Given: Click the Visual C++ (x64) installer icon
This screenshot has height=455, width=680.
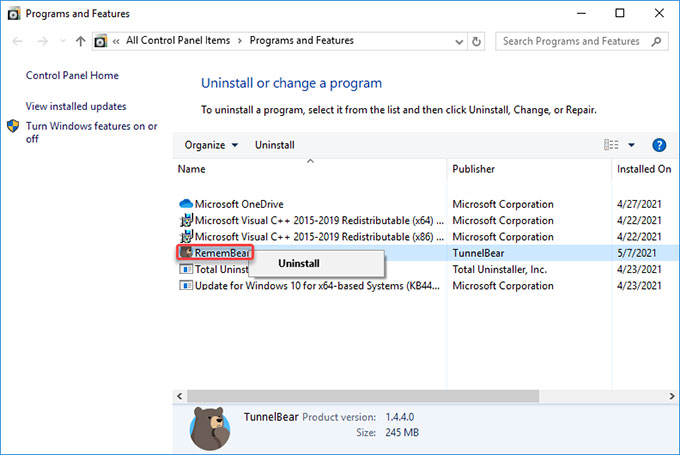Looking at the screenshot, I should [x=186, y=220].
